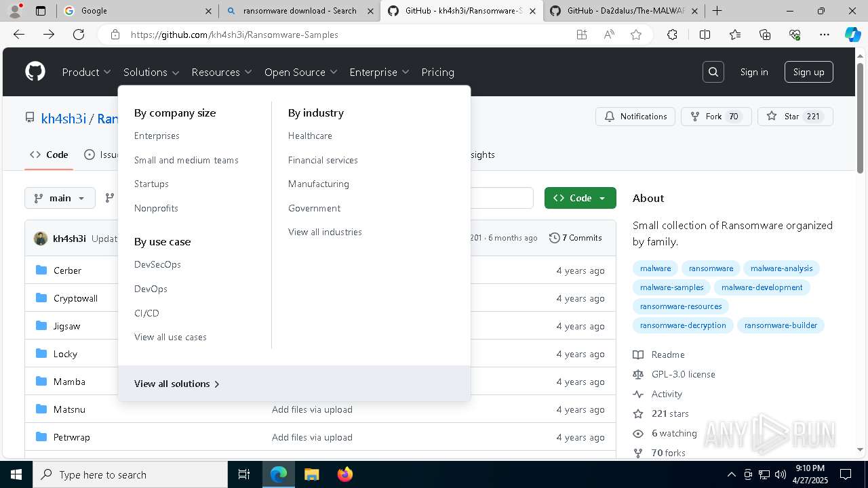Launch Firefox from the taskbar
This screenshot has width=868, height=488.
pyautogui.click(x=344, y=474)
